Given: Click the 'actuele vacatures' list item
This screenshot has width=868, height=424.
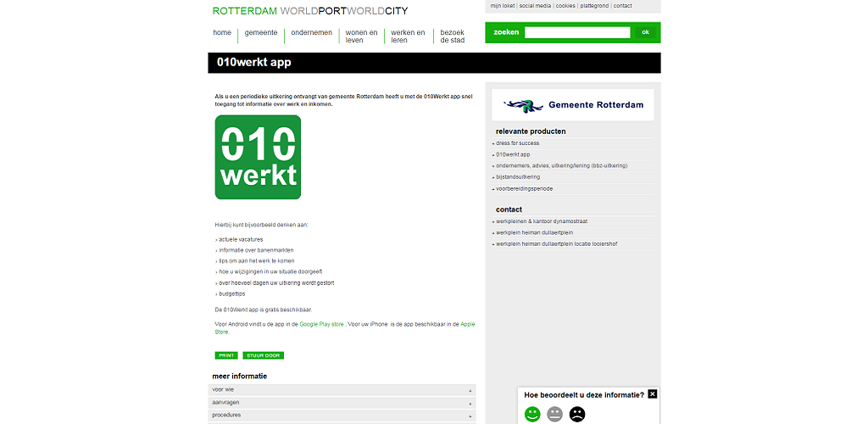Looking at the screenshot, I should click(x=241, y=240).
